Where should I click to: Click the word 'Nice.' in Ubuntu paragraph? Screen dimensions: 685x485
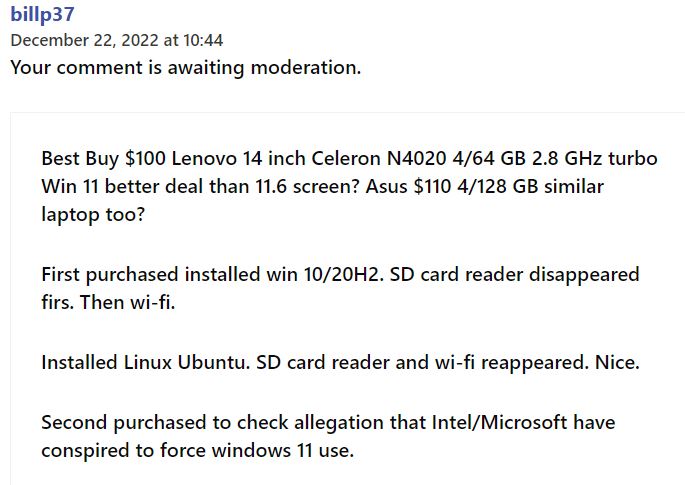pyautogui.click(x=617, y=362)
